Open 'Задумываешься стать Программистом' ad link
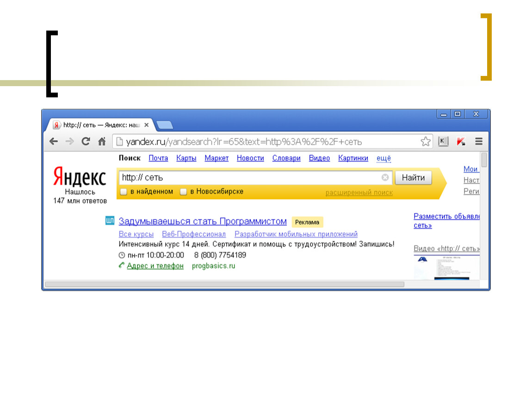532x400 pixels. coord(203,221)
